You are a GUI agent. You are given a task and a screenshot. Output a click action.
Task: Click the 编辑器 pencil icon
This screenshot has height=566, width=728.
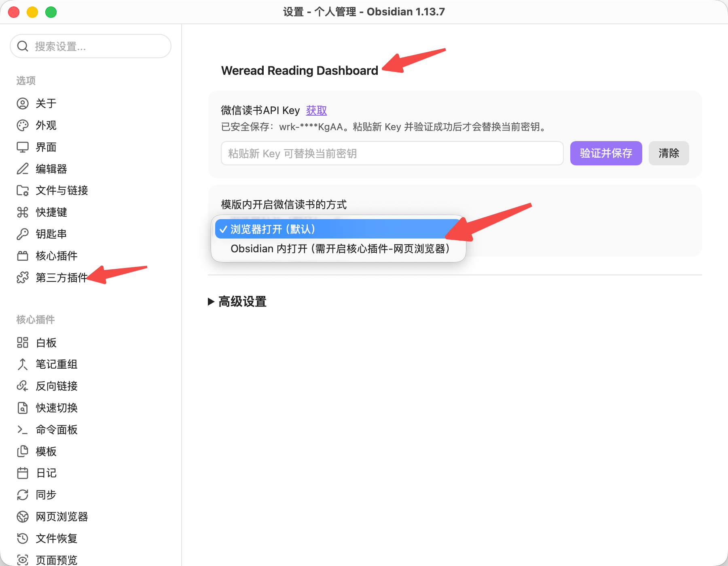[x=23, y=169]
